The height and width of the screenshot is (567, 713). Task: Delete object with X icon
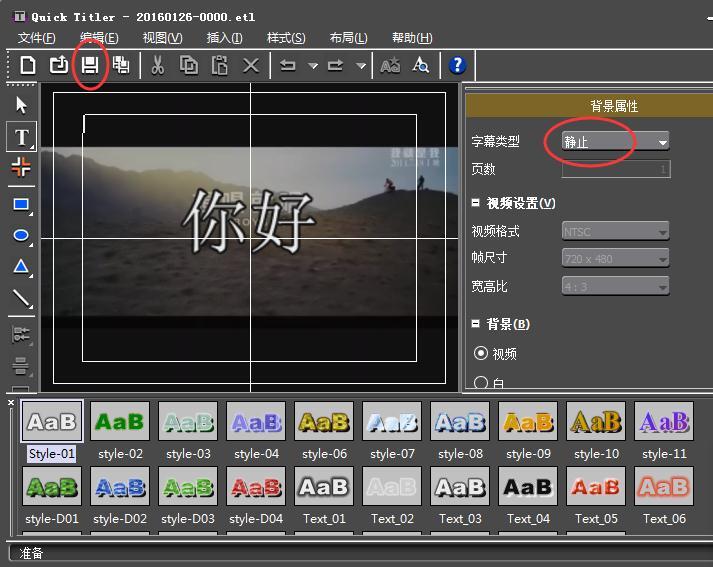pyautogui.click(x=251, y=65)
